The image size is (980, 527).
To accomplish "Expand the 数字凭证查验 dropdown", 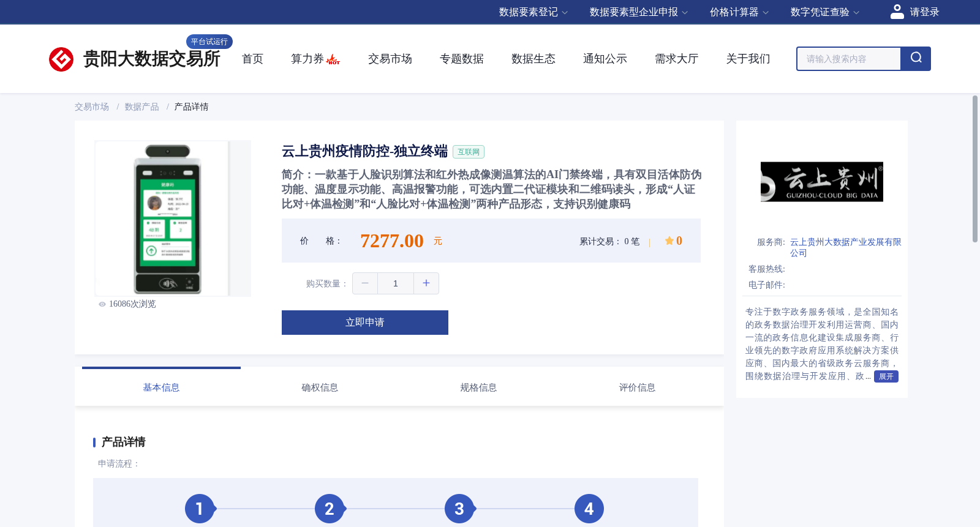I will pos(825,12).
